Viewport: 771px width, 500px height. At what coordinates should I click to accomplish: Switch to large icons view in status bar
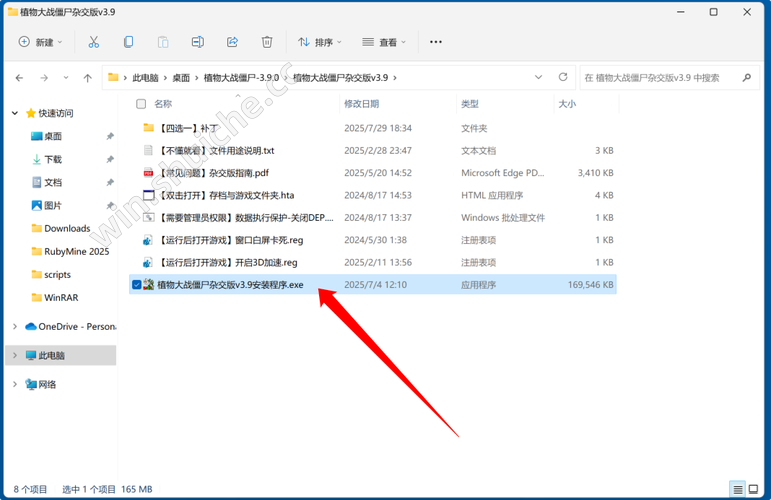click(753, 489)
